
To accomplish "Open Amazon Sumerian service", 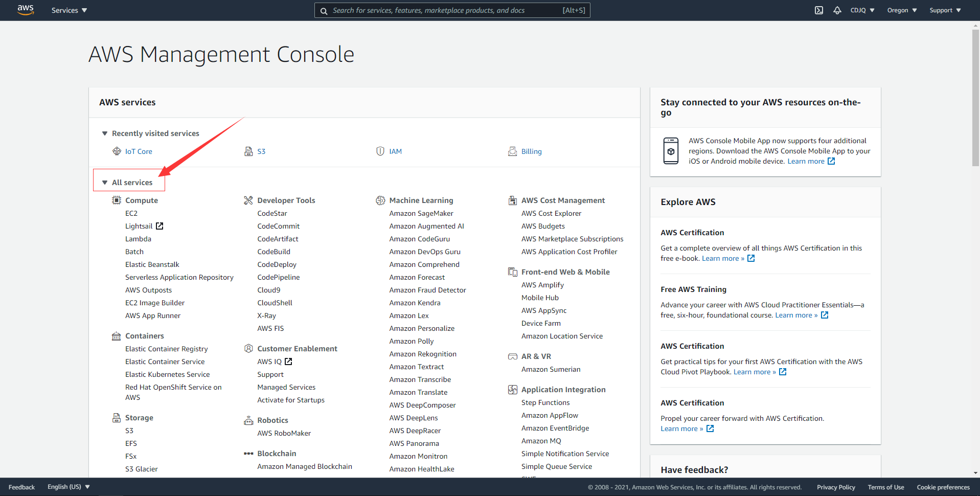I will pos(551,369).
